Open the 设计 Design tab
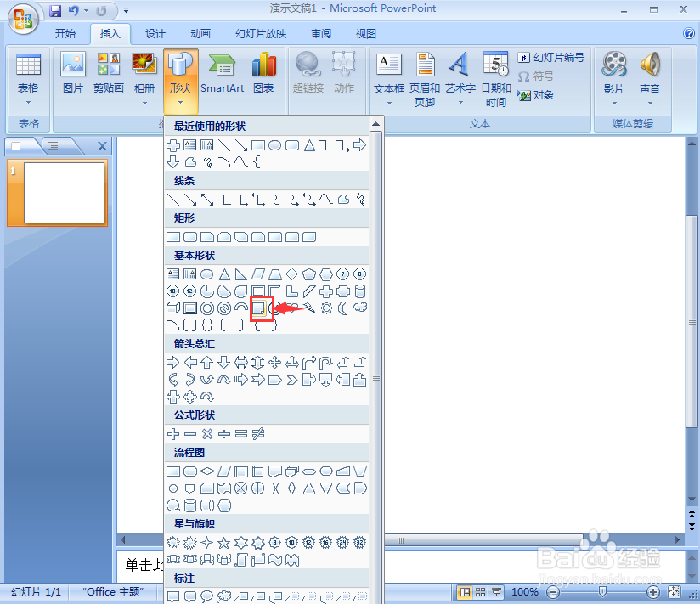The height and width of the screenshot is (604, 700). coord(155,33)
